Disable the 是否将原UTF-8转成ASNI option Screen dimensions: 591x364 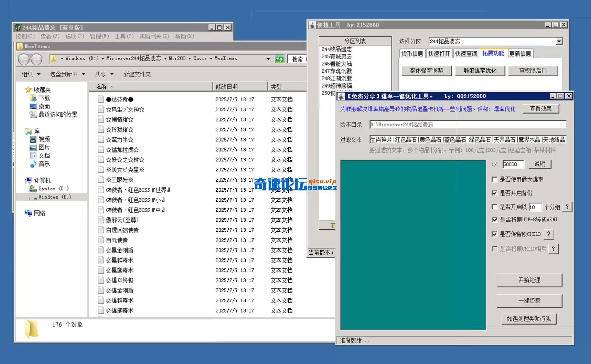pyautogui.click(x=494, y=219)
